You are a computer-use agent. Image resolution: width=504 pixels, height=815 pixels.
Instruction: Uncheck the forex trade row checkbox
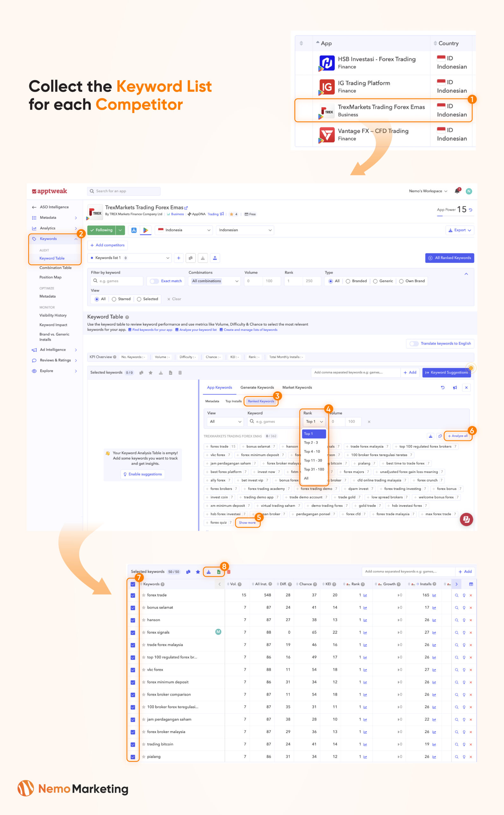coord(133,595)
